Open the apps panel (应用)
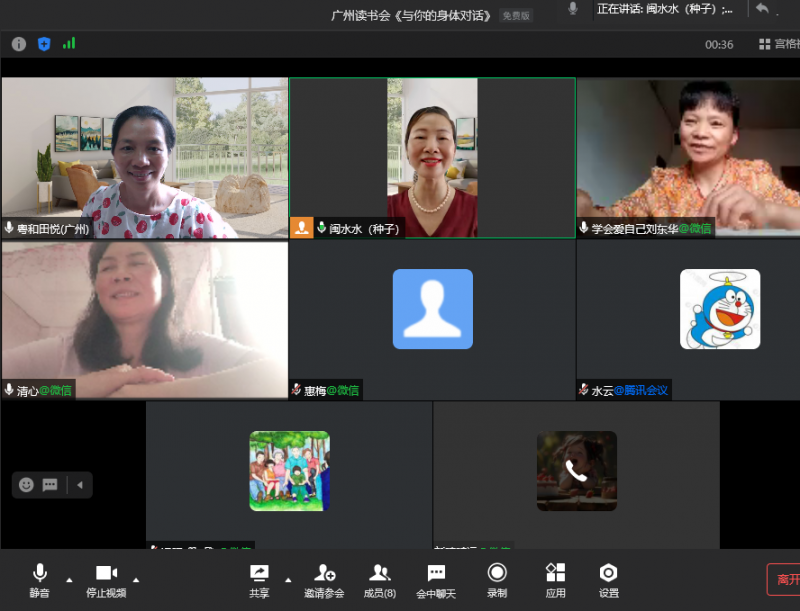Image resolution: width=800 pixels, height=611 pixels. pyautogui.click(x=555, y=579)
